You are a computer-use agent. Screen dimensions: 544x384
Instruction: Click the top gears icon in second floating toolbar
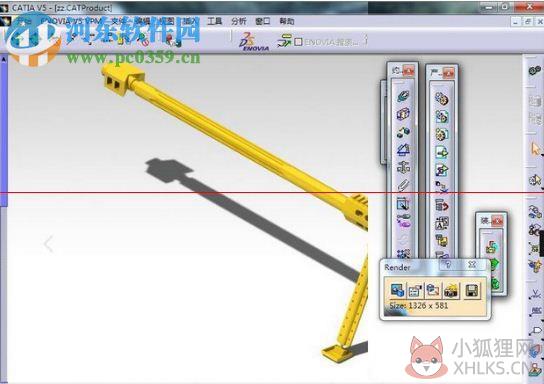pos(442,99)
